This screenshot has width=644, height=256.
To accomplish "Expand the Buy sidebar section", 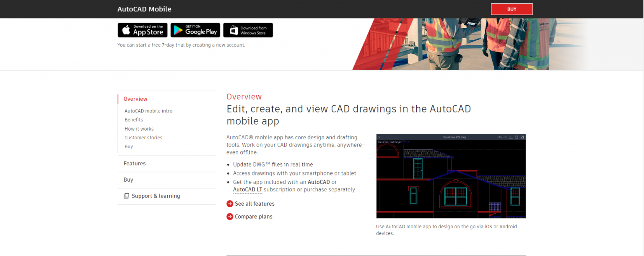I will [x=128, y=180].
